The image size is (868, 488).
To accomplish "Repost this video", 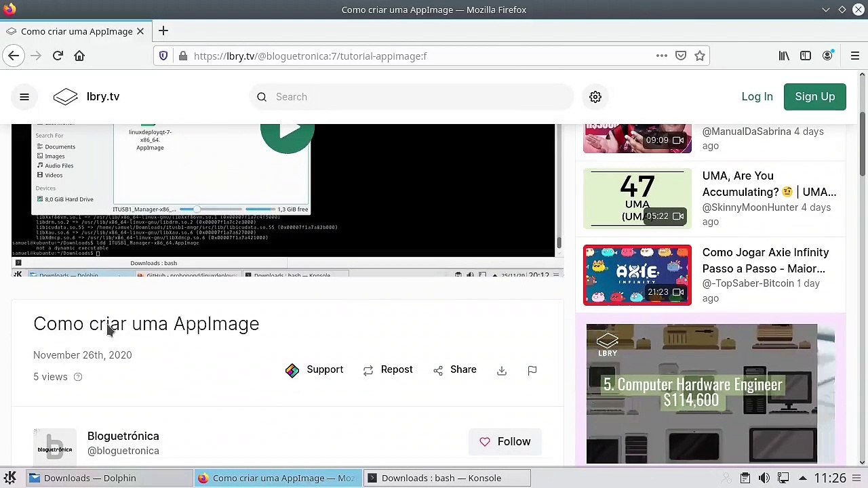I will (x=388, y=370).
